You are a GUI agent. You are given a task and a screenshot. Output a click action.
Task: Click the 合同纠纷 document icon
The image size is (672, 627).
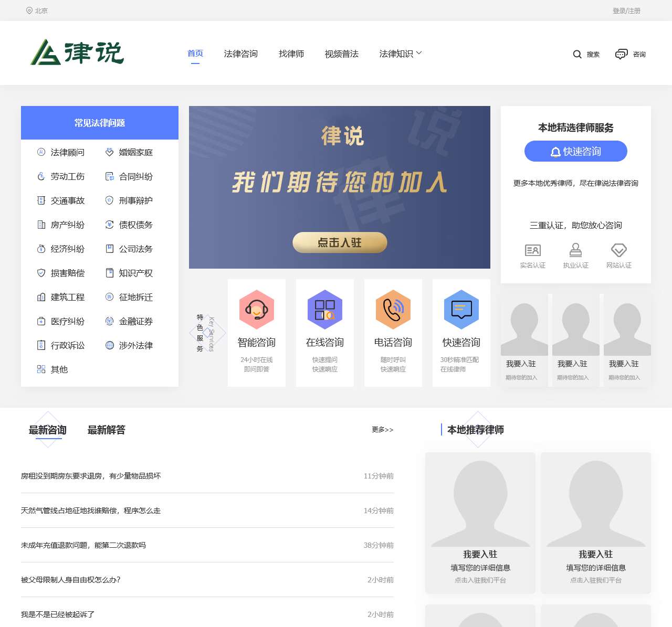click(110, 176)
